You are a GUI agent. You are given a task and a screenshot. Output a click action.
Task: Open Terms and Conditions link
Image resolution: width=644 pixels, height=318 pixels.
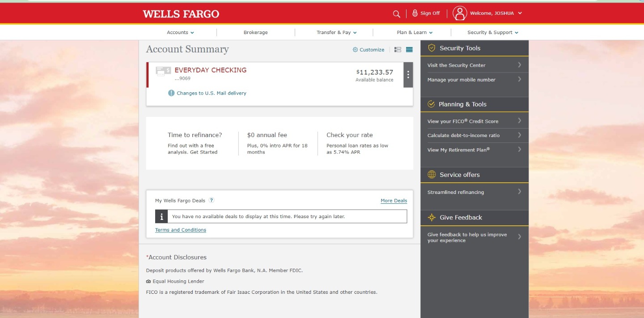[x=181, y=230]
